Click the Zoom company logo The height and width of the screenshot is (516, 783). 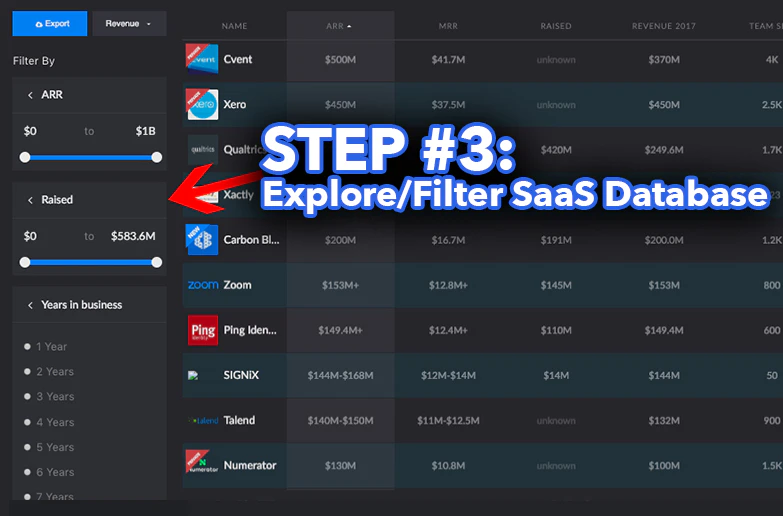203,285
